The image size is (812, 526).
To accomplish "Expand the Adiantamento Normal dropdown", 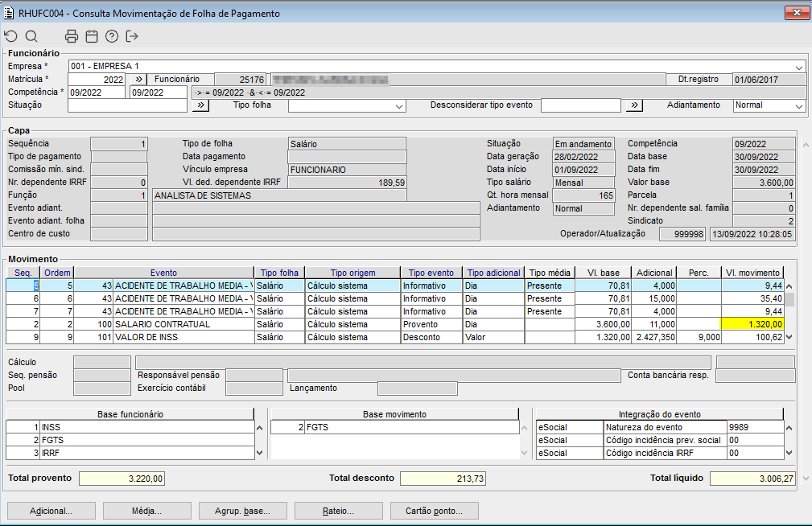I will [798, 105].
